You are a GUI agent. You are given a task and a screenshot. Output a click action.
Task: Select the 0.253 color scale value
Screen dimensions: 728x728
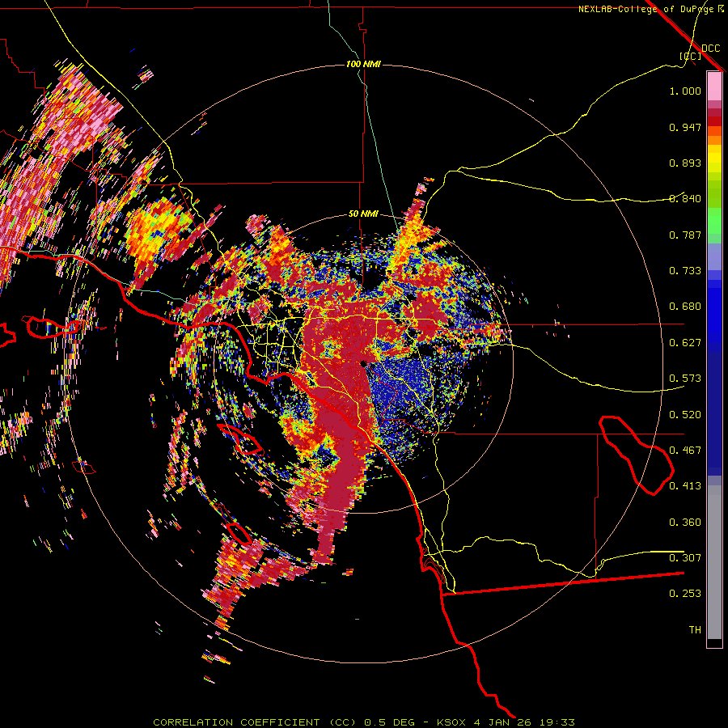pyautogui.click(x=685, y=594)
